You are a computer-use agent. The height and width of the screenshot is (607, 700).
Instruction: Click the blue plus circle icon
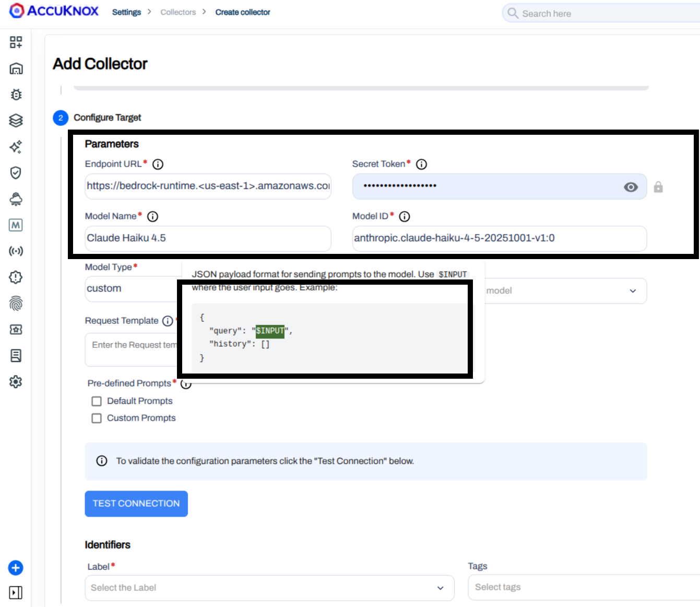pyautogui.click(x=16, y=568)
